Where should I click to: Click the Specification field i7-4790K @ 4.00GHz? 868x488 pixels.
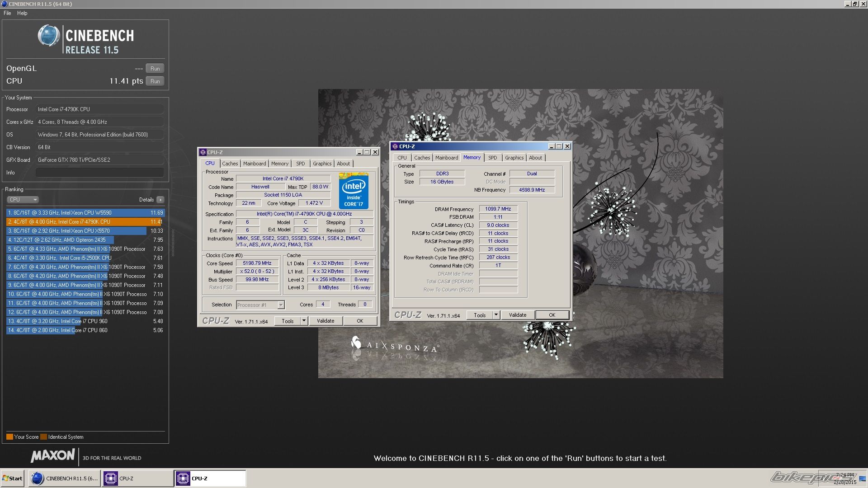point(304,214)
